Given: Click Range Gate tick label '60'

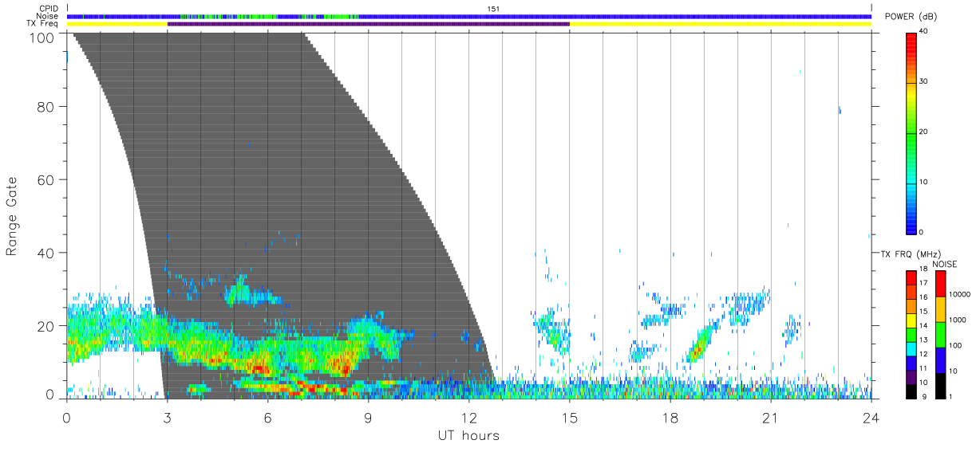Looking at the screenshot, I should (47, 180).
